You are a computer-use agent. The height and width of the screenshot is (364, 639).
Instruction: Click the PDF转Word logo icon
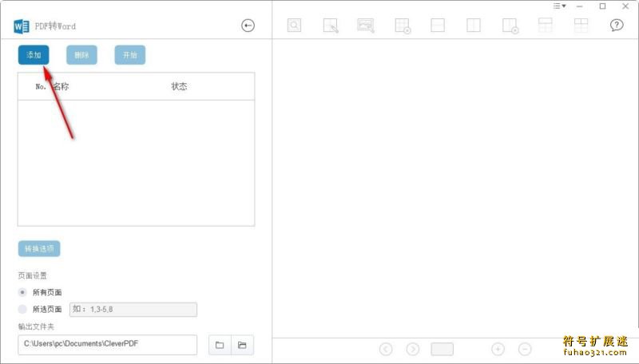[x=22, y=26]
